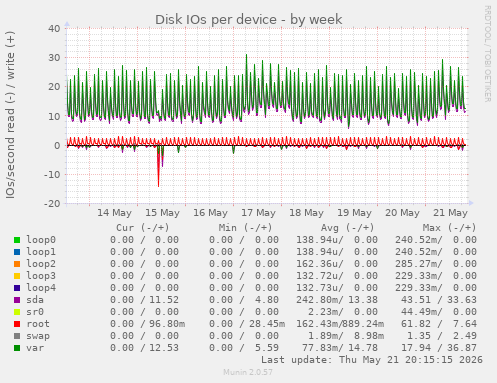This screenshot has width=497, height=383.
Task: Click the 'Cur (-/+)' column header
Action: pos(143,228)
